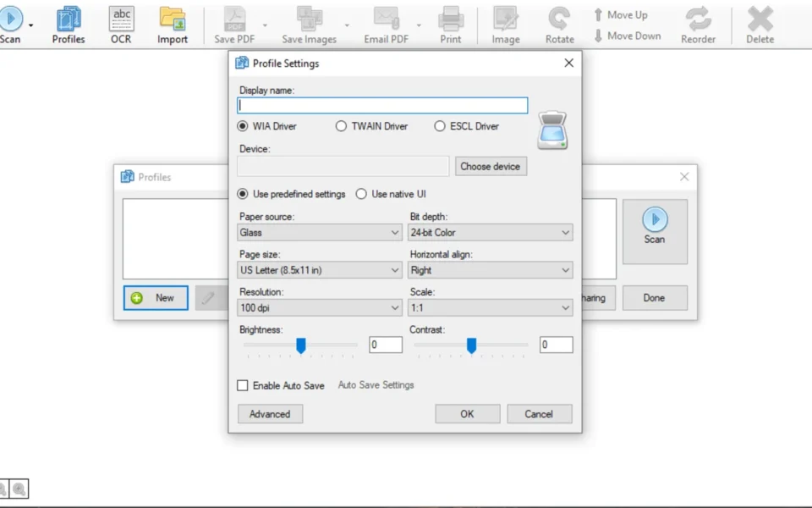Open the Scan dropdown arrow in the toolbar
The width and height of the screenshot is (812, 508).
coord(31,25)
